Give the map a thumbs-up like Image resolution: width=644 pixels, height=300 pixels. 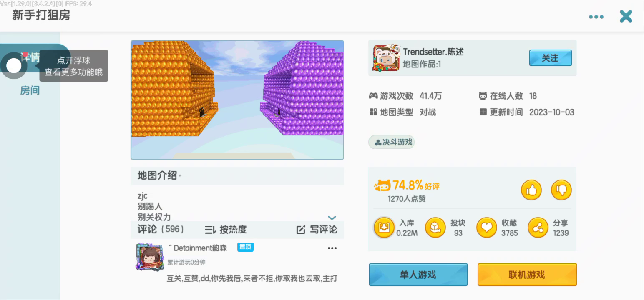[x=531, y=190]
